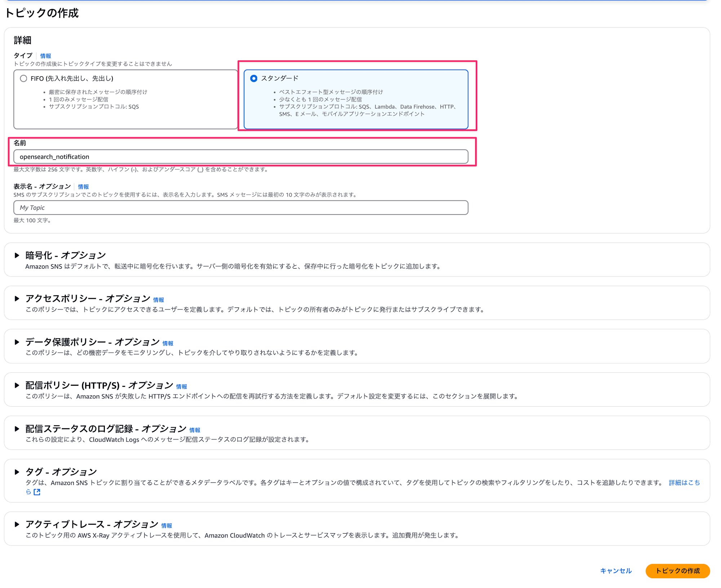The height and width of the screenshot is (588, 721).
Task: Open the 詳細はこちら link in タグ section
Action: pos(684,483)
